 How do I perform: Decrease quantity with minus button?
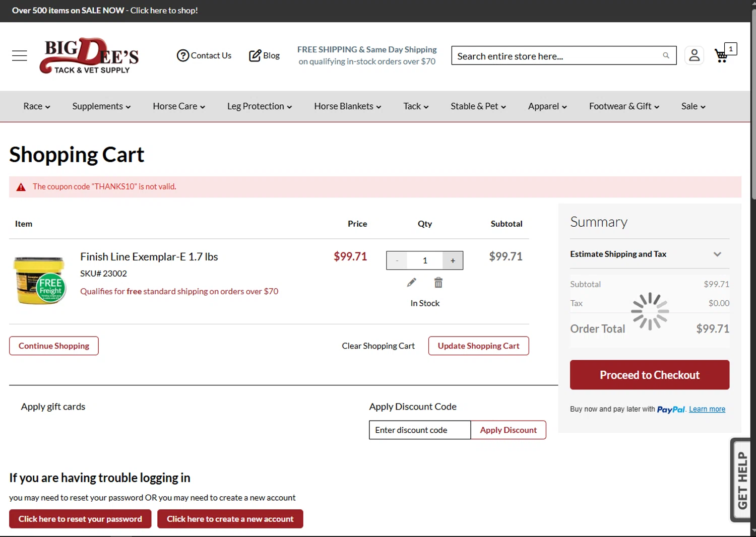(x=397, y=260)
